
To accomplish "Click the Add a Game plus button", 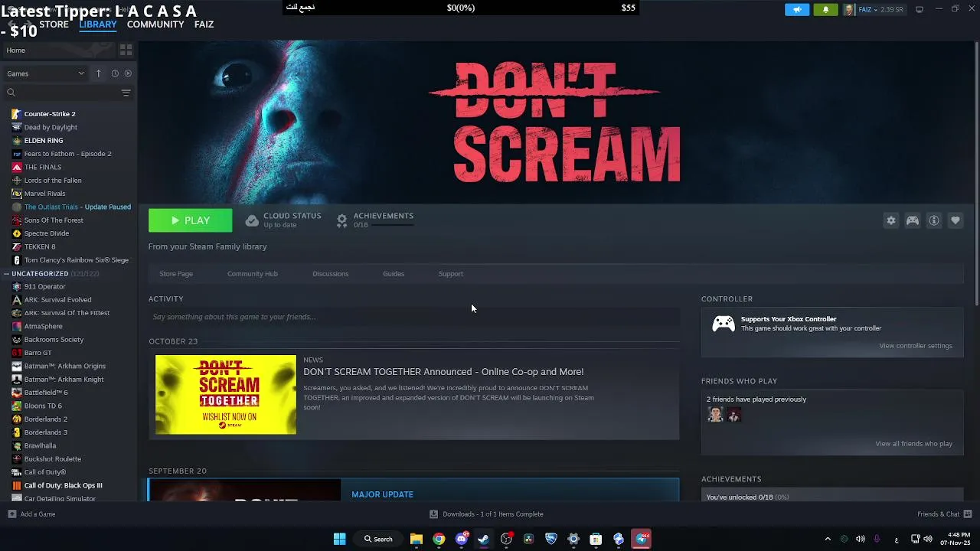I will [11, 514].
